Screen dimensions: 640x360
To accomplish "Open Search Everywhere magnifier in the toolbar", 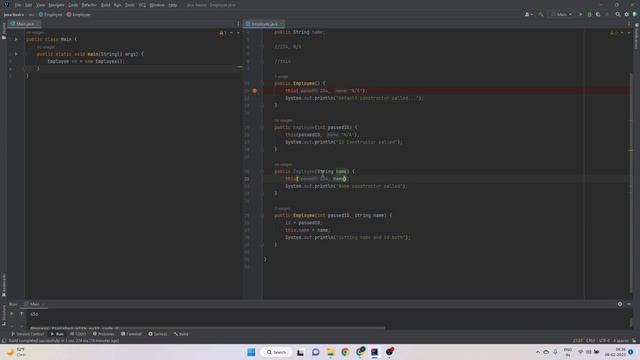I will 618,14.
